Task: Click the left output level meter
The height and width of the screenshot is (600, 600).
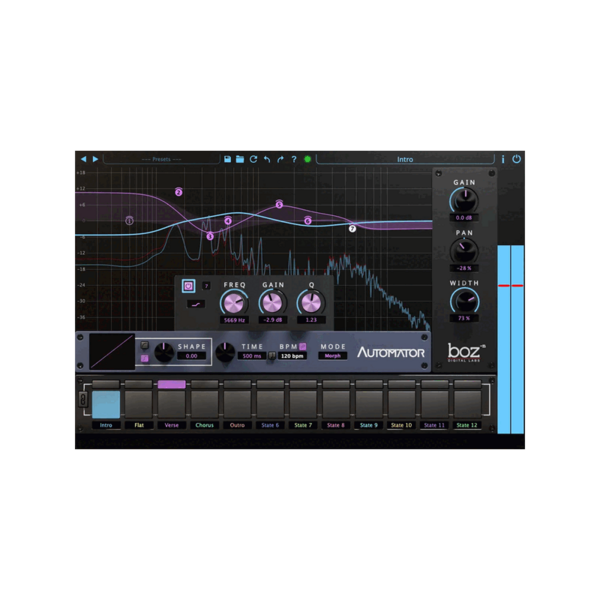Action: coord(504,339)
